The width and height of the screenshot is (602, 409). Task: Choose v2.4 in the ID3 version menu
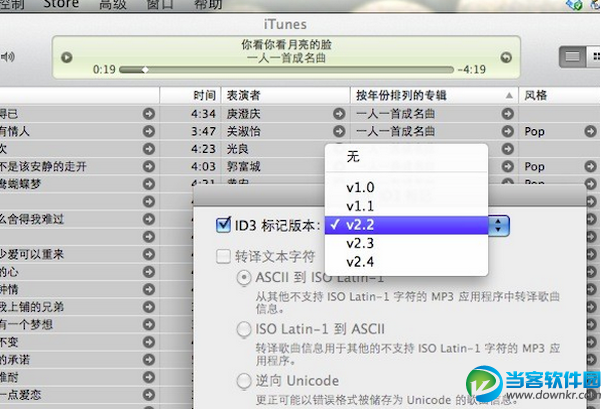(407, 262)
